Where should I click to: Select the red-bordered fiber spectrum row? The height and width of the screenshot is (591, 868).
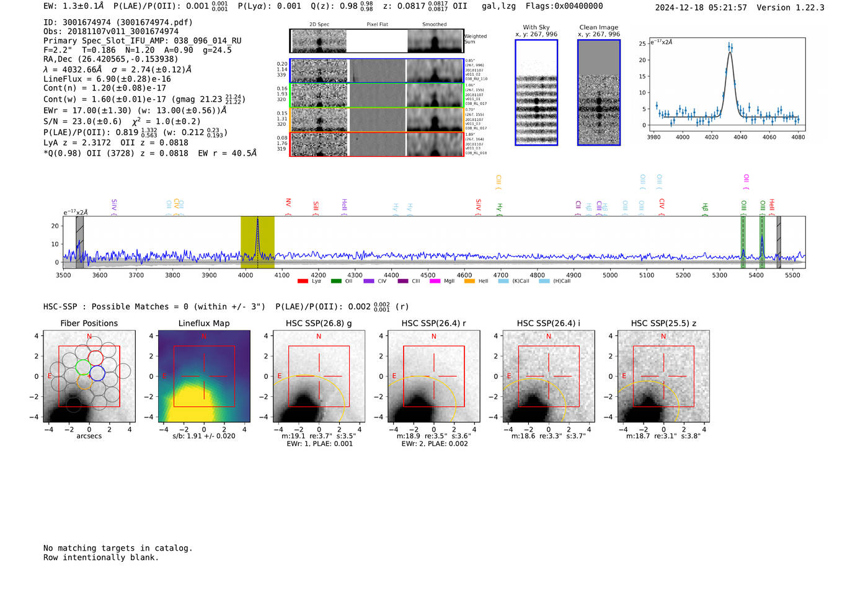click(x=377, y=144)
